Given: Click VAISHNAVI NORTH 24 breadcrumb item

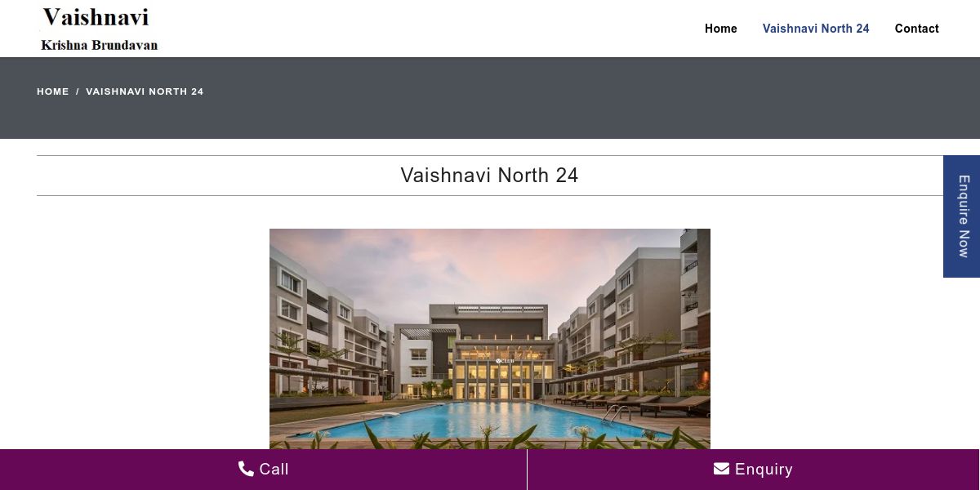Looking at the screenshot, I should pyautogui.click(x=145, y=91).
